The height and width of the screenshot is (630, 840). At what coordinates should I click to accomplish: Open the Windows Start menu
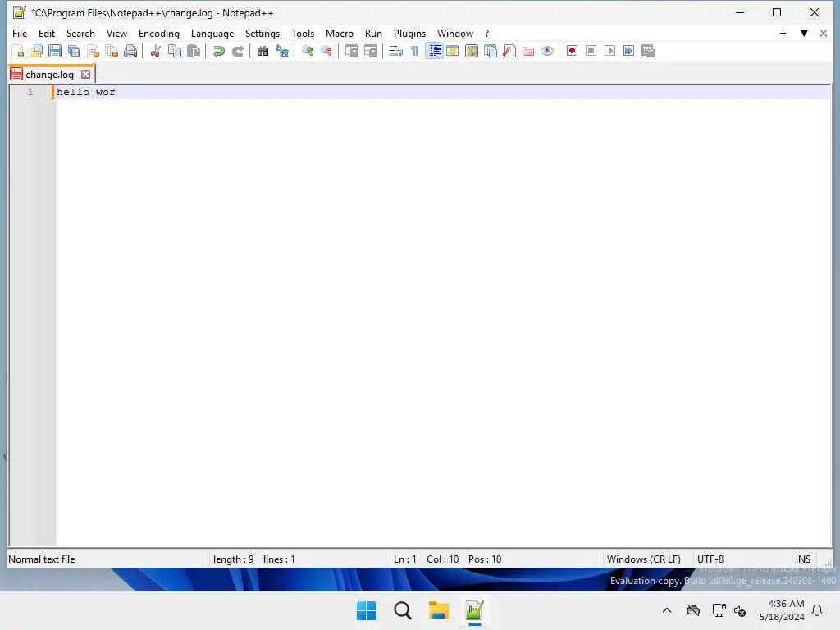pyautogui.click(x=367, y=610)
